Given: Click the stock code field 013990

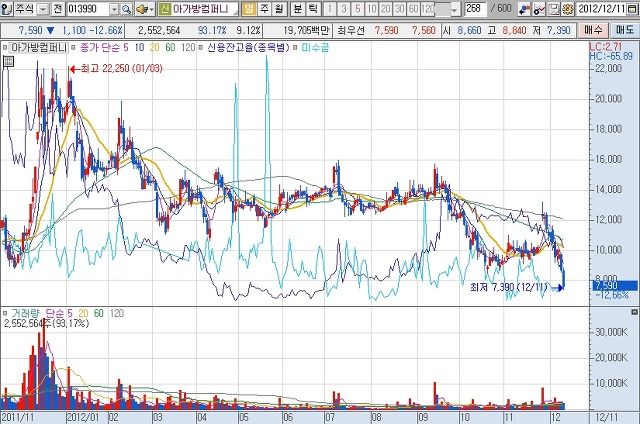Looking at the screenshot, I should click(88, 9).
